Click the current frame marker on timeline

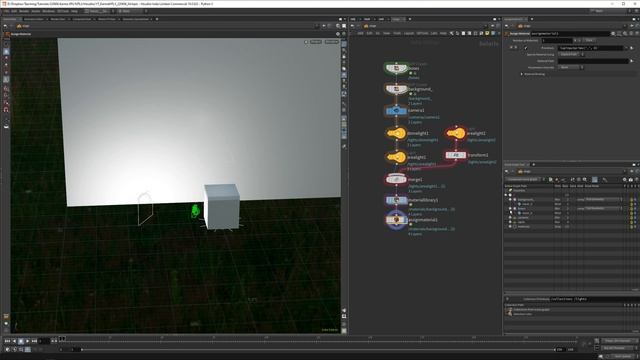tap(62, 338)
